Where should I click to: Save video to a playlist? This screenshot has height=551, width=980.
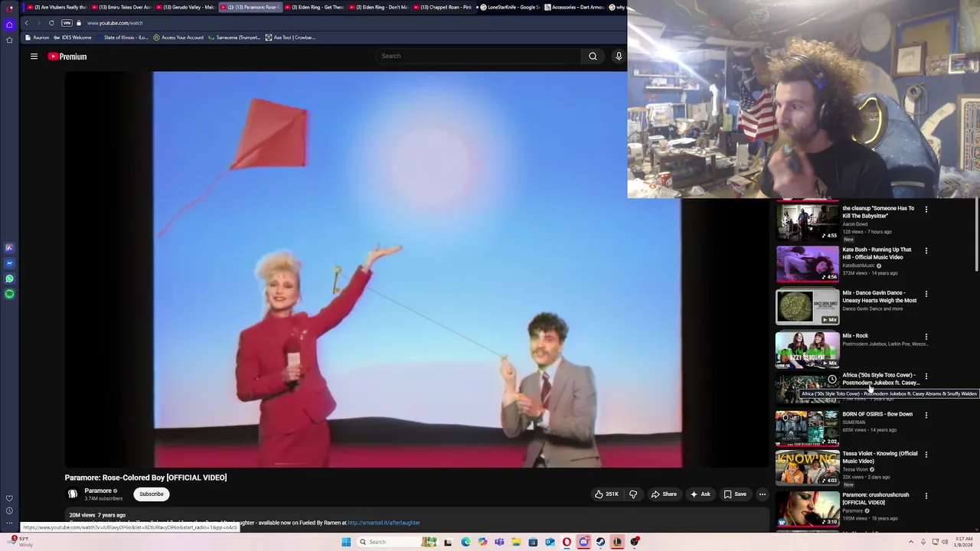pos(735,494)
